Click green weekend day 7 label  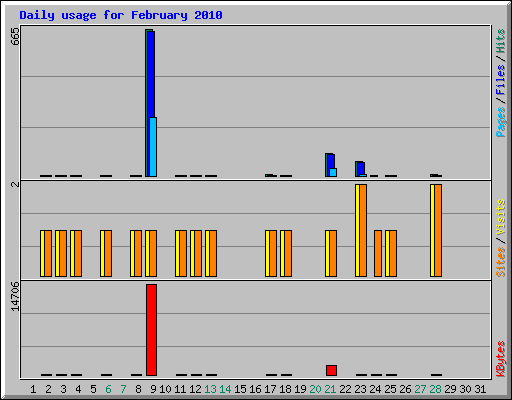pos(123,389)
